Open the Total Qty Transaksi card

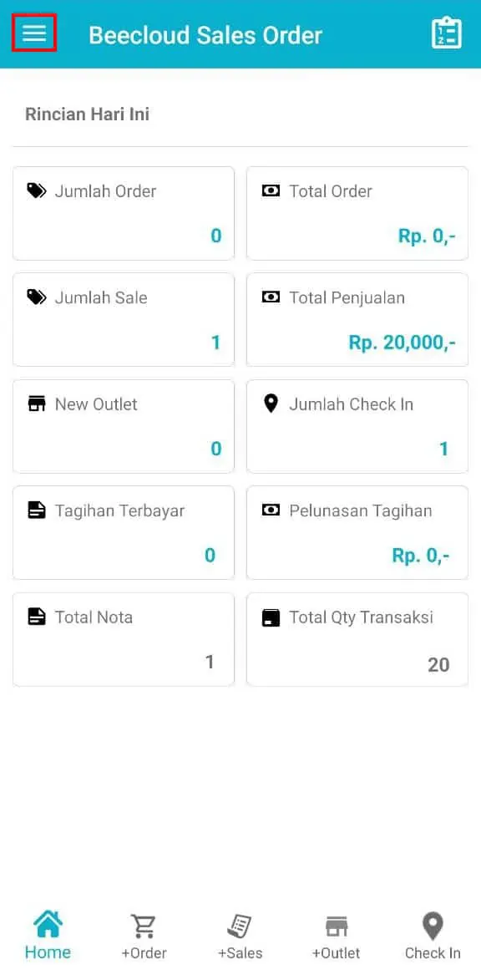click(357, 639)
